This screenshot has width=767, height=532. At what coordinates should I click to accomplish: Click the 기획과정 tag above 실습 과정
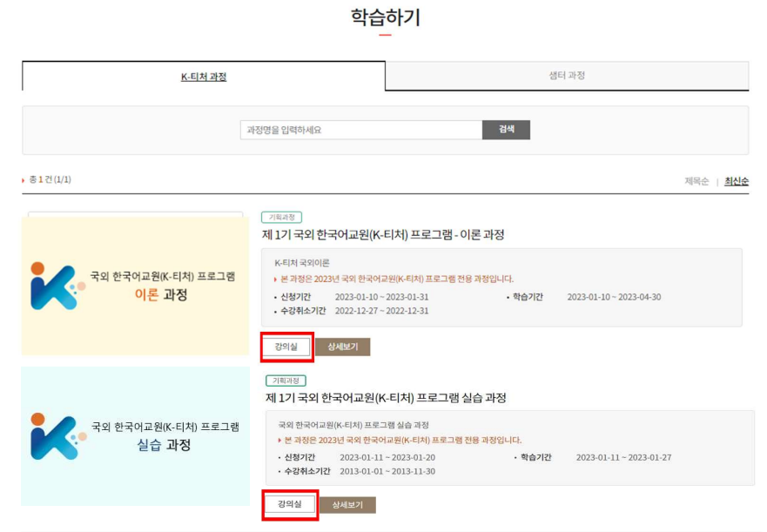[286, 380]
